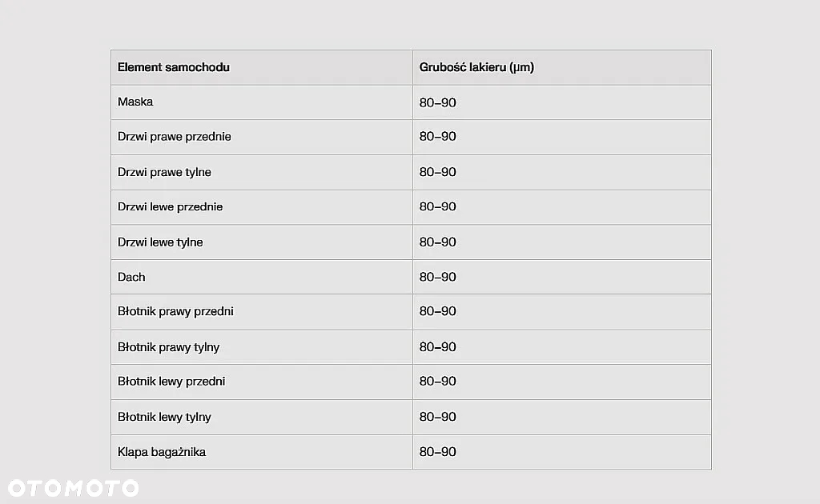Select the 'Element samochodu' column header
Screen dimensions: 820x504
click(174, 67)
